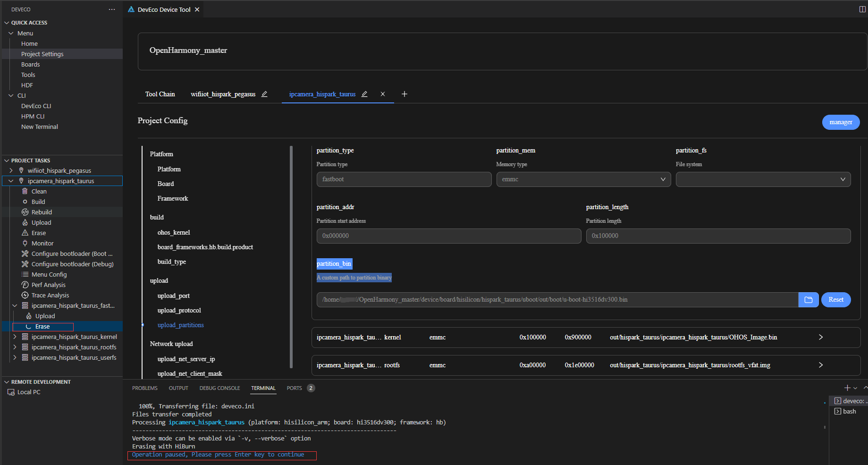Close the ipcamera_hispark_taurus config tab
This screenshot has width=868, height=465.
click(383, 94)
